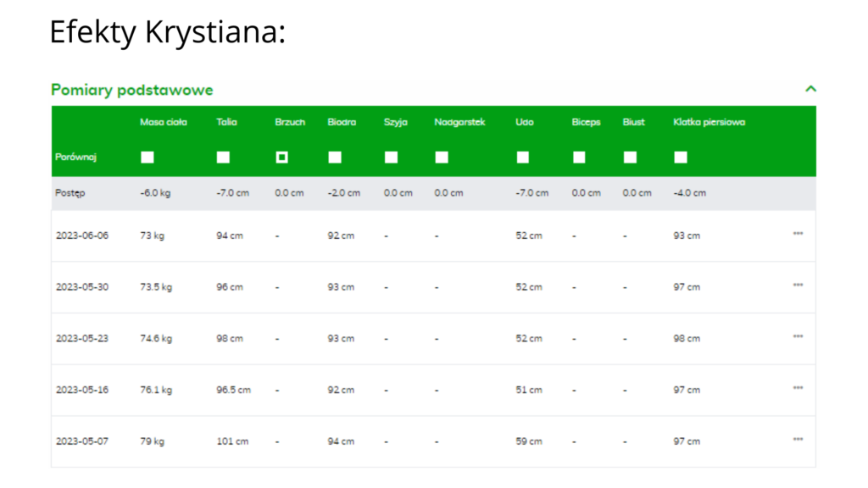Screen dimensions: 868x488
Task: Select the Nadgarstek compare checkbox
Action: pos(442,158)
